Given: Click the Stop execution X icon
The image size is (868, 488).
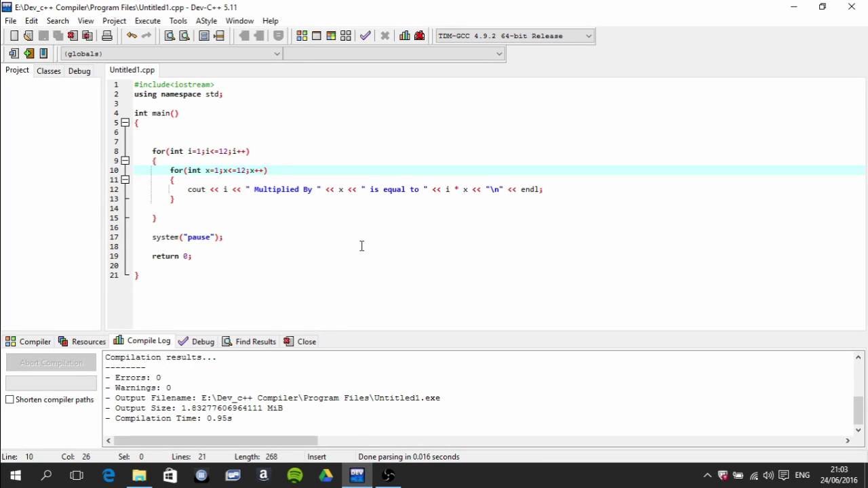Looking at the screenshot, I should tap(385, 36).
